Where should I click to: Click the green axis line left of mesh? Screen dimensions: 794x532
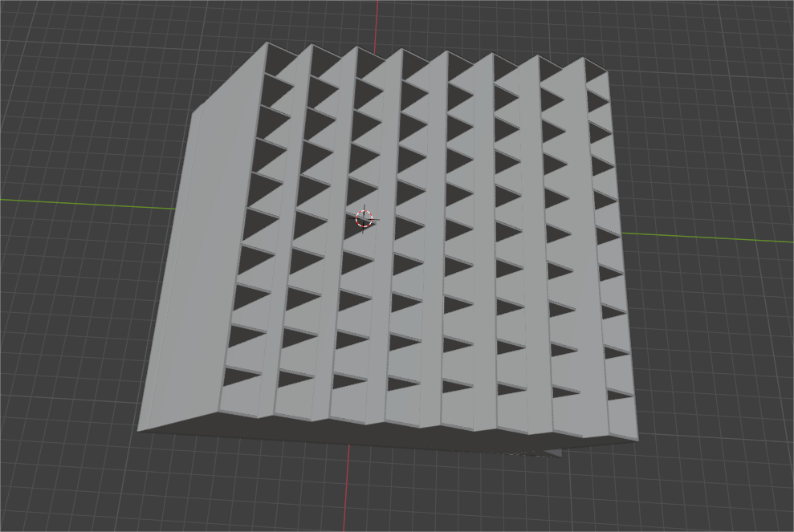tap(80, 201)
